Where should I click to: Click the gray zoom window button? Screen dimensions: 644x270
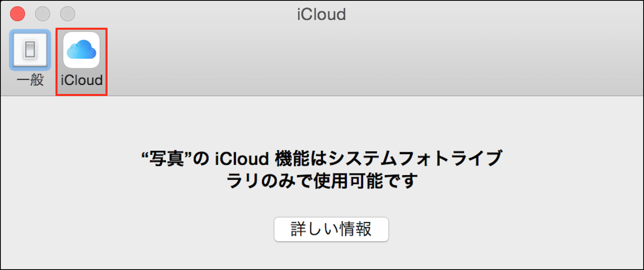point(68,14)
